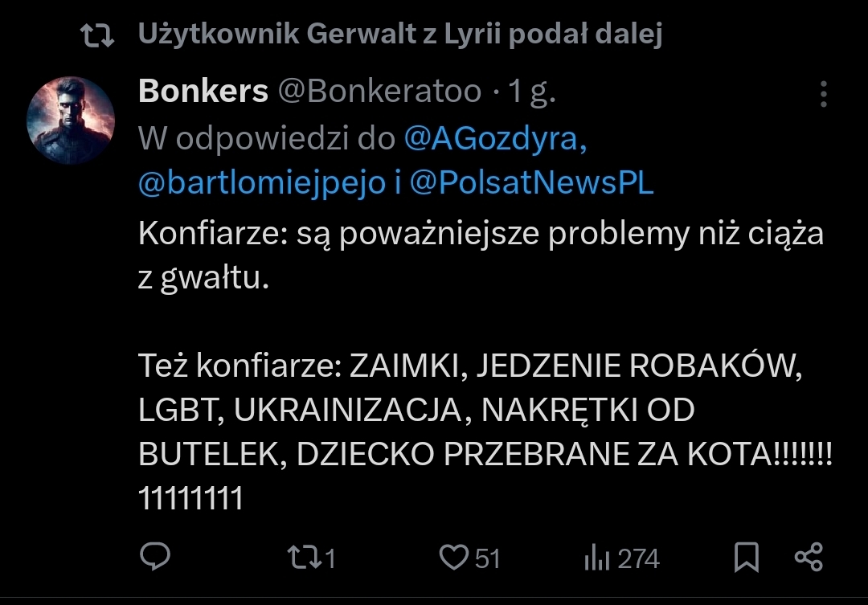Click the Bonkers display name
Viewport: 868px width, 605px height.
click(x=203, y=92)
